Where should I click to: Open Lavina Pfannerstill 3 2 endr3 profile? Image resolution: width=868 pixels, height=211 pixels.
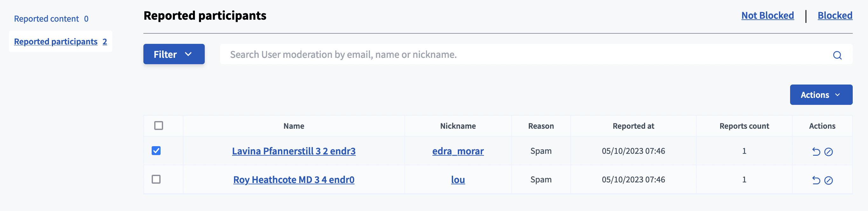tap(293, 151)
